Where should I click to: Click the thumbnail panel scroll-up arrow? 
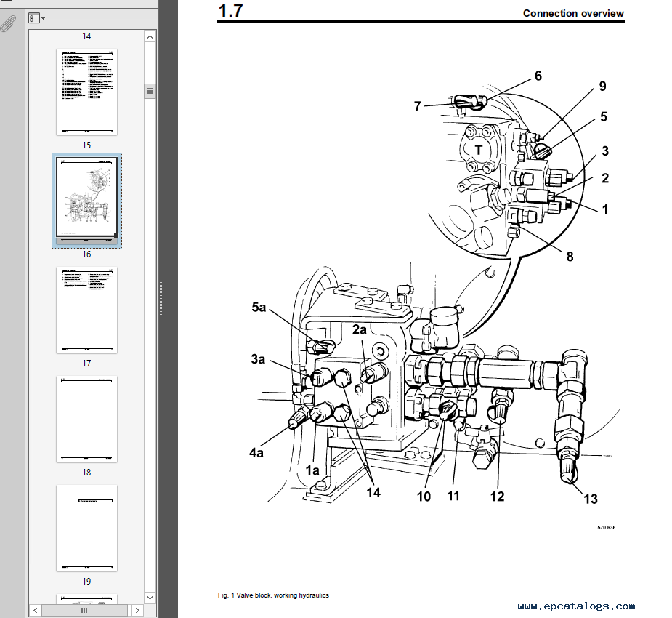[x=150, y=37]
